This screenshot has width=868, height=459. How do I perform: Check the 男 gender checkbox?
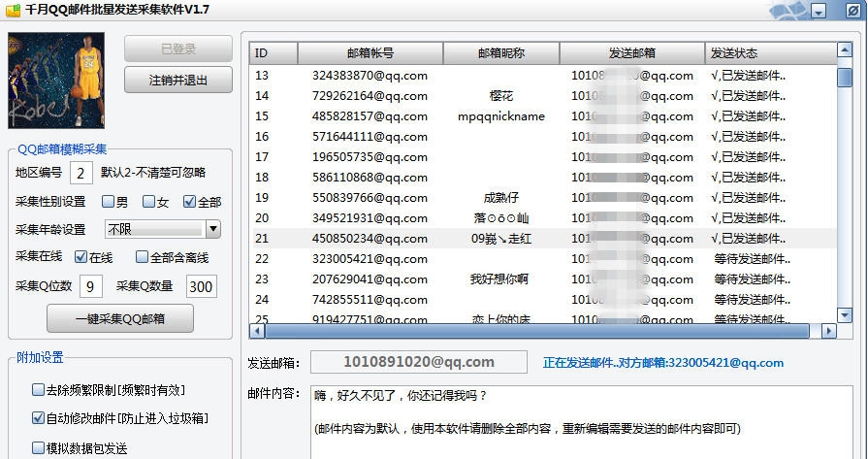coord(108,202)
